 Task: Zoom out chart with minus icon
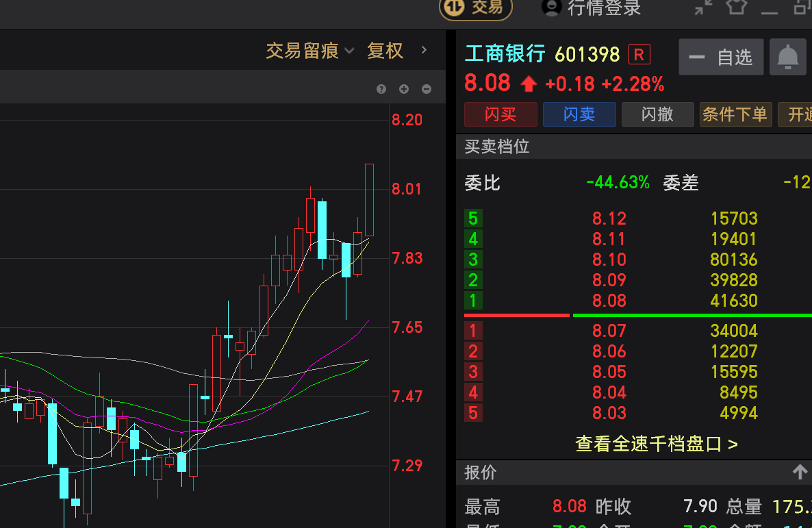[x=427, y=89]
